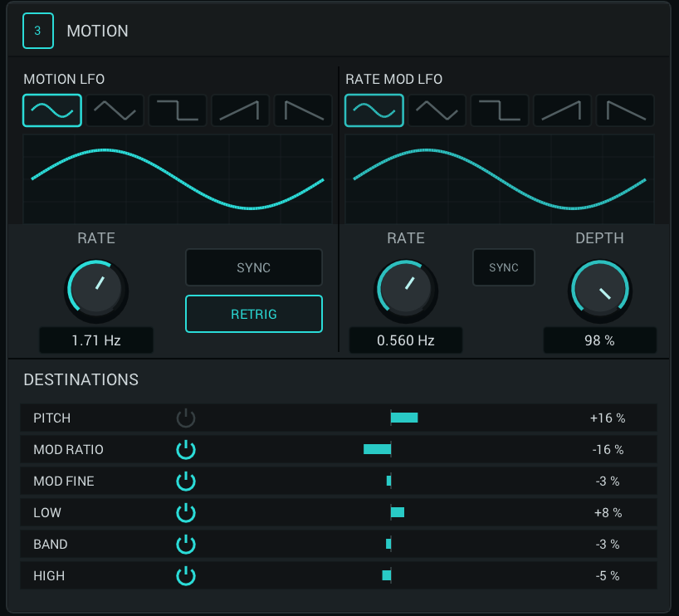Click the 0.560 Hz rate value field
Viewport: 679px width, 616px height.
[x=406, y=340]
